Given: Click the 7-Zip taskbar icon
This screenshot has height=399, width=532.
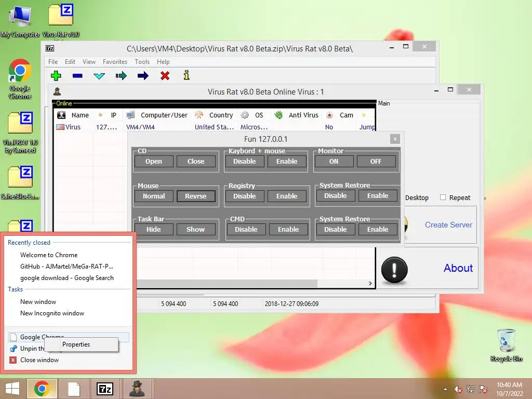Looking at the screenshot, I should click(x=105, y=389).
